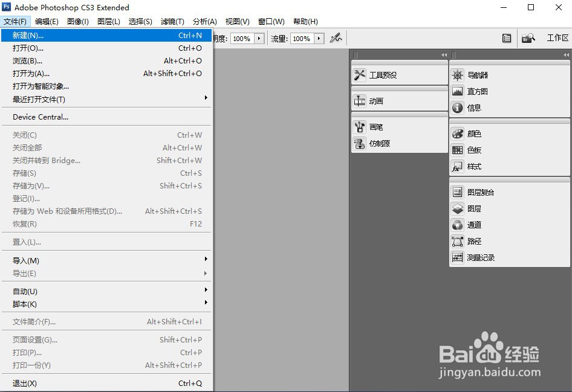
Task: Choose New (新建) from File menu
Action: (106, 36)
